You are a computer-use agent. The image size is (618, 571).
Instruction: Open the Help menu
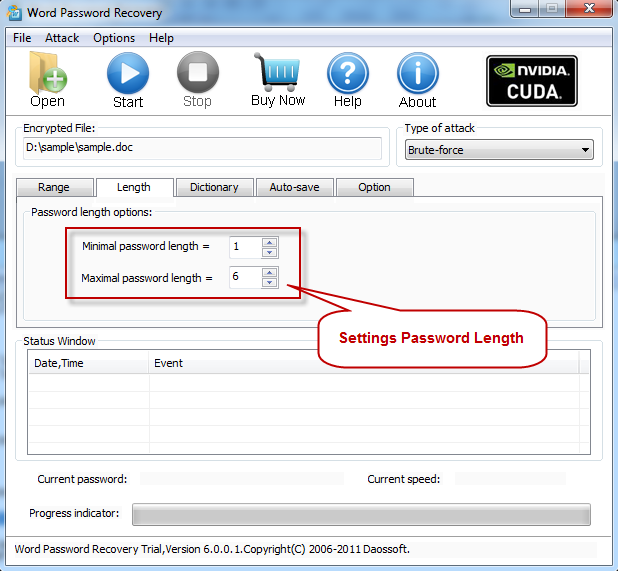point(161,38)
